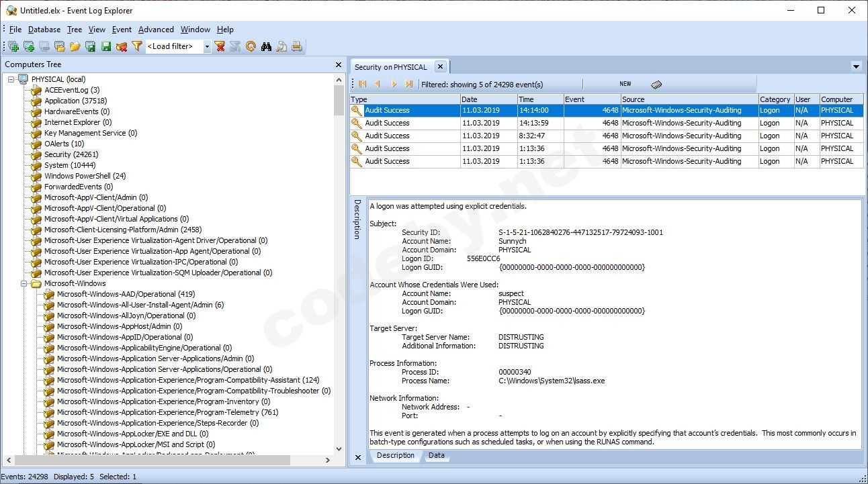The width and height of the screenshot is (868, 484).
Task: Select Security (24261) log in tree
Action: coord(67,154)
